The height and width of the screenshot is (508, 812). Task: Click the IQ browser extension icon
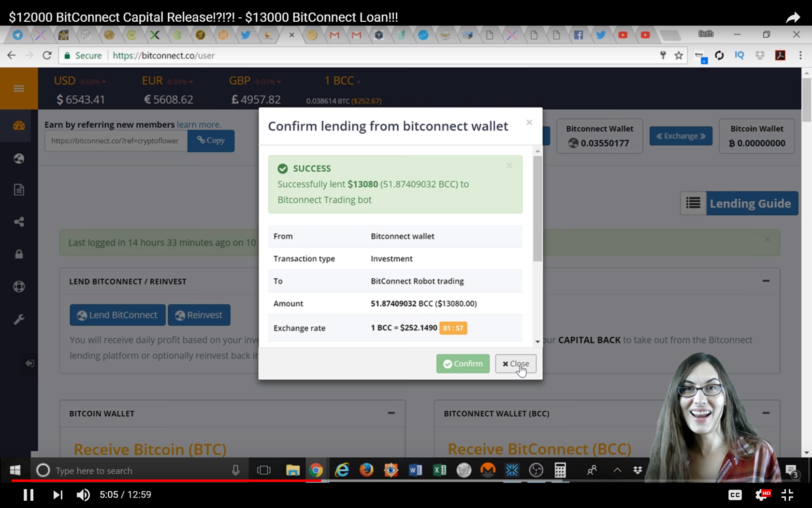point(739,55)
